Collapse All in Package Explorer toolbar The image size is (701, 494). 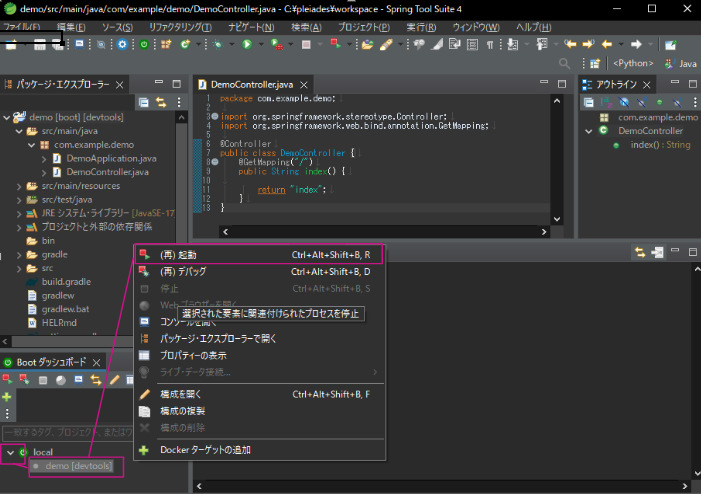(x=144, y=102)
